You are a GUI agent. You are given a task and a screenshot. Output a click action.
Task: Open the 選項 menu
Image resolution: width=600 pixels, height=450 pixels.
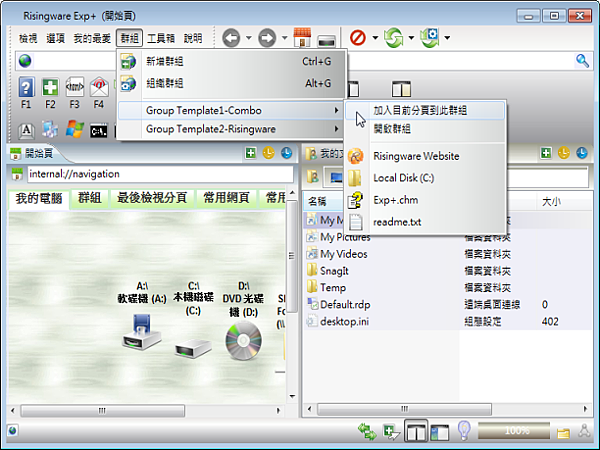pos(55,38)
